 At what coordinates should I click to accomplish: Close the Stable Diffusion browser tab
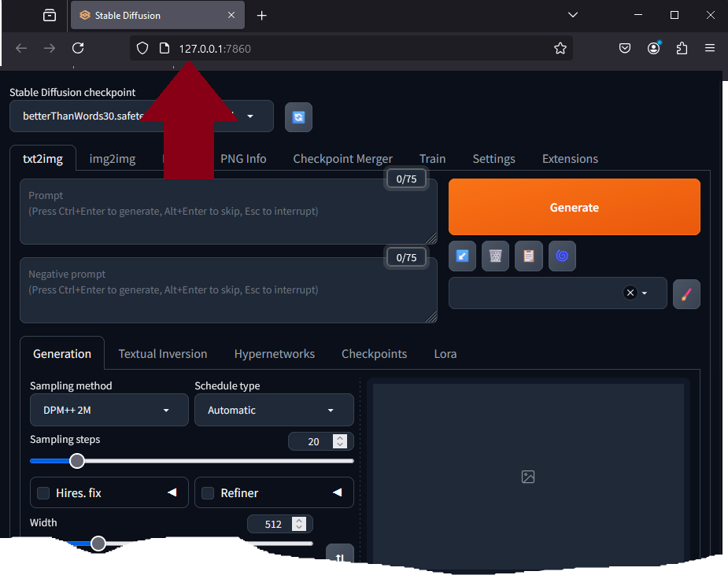click(231, 15)
